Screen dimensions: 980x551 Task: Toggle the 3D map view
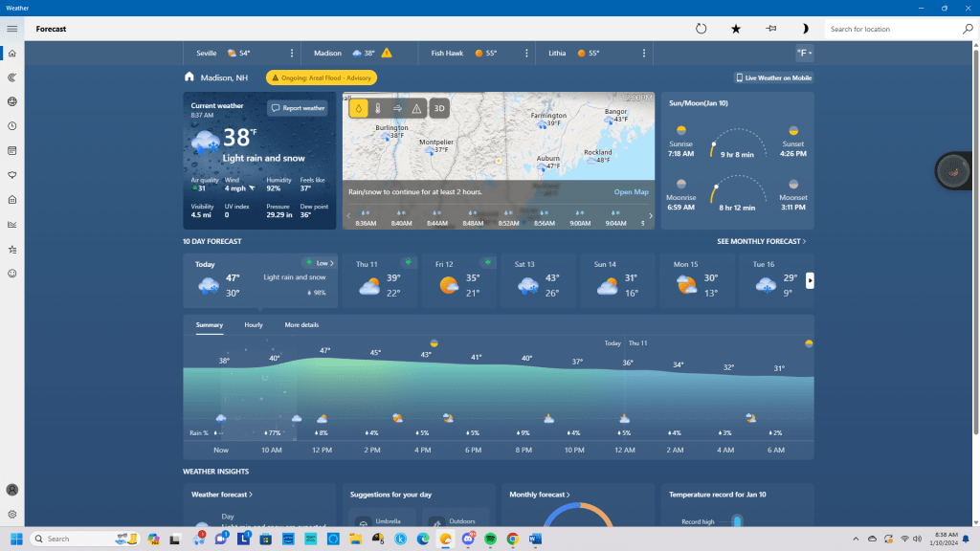439,108
